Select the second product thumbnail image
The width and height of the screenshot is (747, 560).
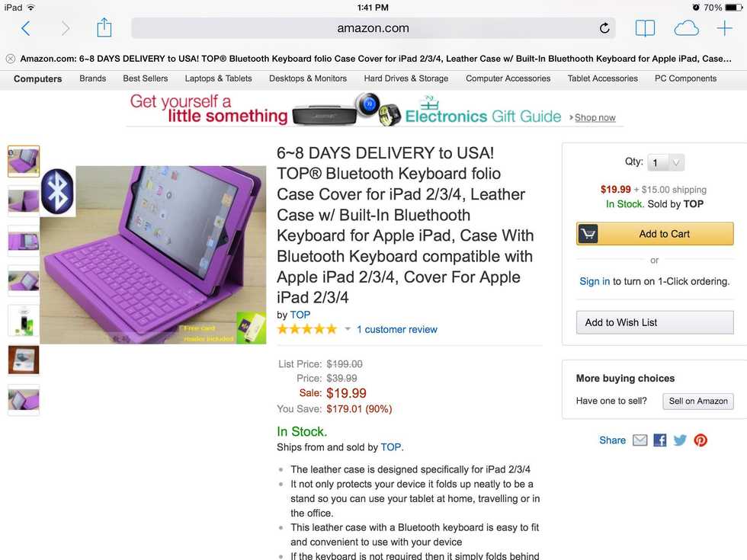coord(24,200)
